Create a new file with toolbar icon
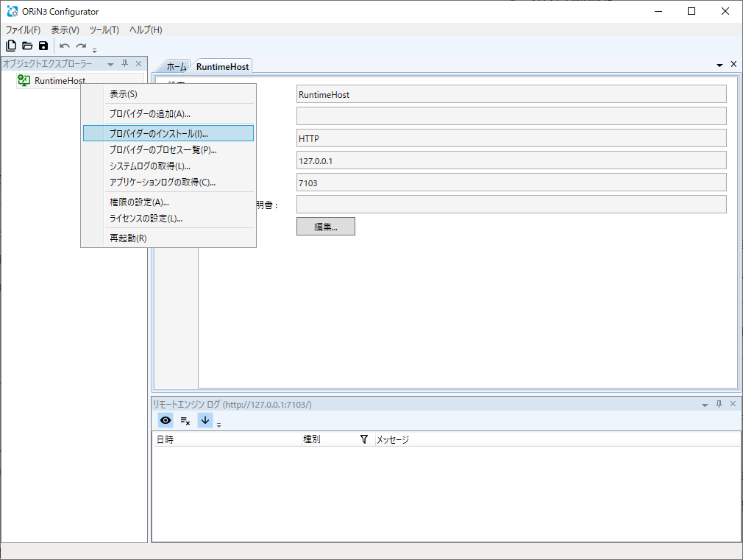The image size is (743, 560). [11, 46]
